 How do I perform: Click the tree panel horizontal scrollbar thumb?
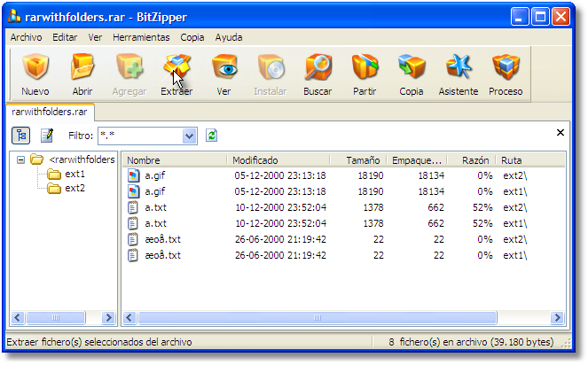pyautogui.click(x=56, y=318)
